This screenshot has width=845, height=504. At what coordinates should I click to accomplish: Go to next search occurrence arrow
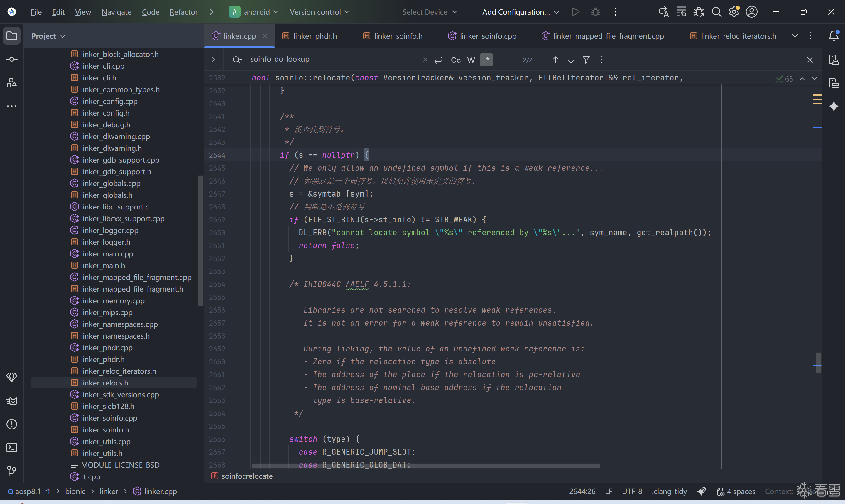571,60
